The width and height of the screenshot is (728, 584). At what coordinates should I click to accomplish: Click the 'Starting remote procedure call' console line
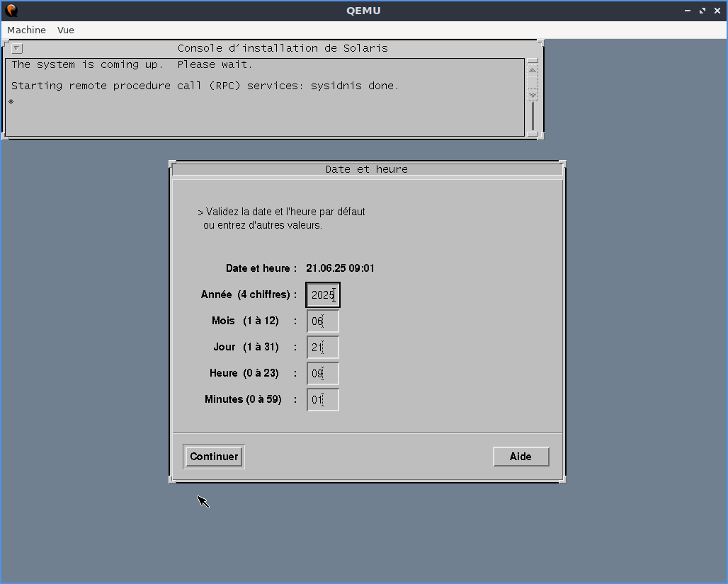coord(205,86)
